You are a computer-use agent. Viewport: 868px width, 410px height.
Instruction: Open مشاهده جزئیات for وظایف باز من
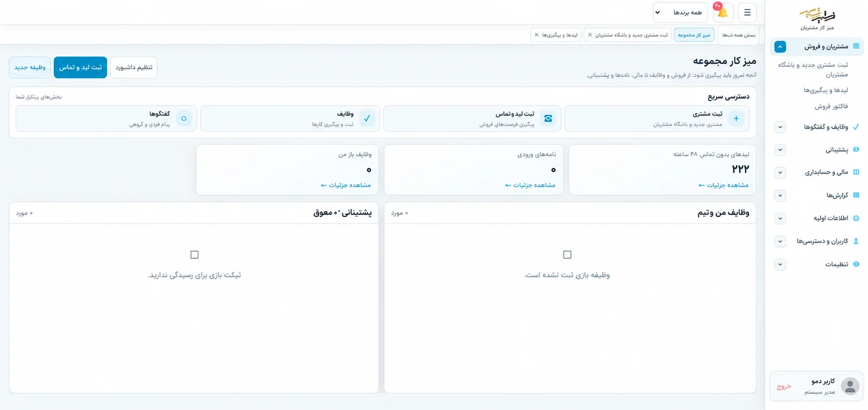[346, 185]
